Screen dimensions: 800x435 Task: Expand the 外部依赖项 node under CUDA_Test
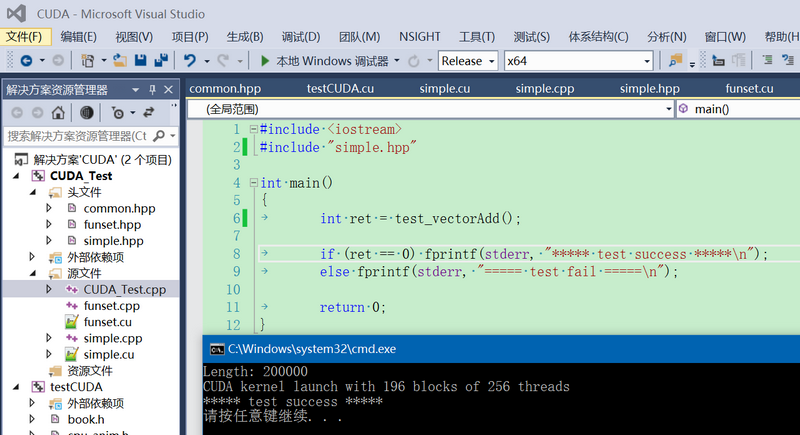[32, 257]
